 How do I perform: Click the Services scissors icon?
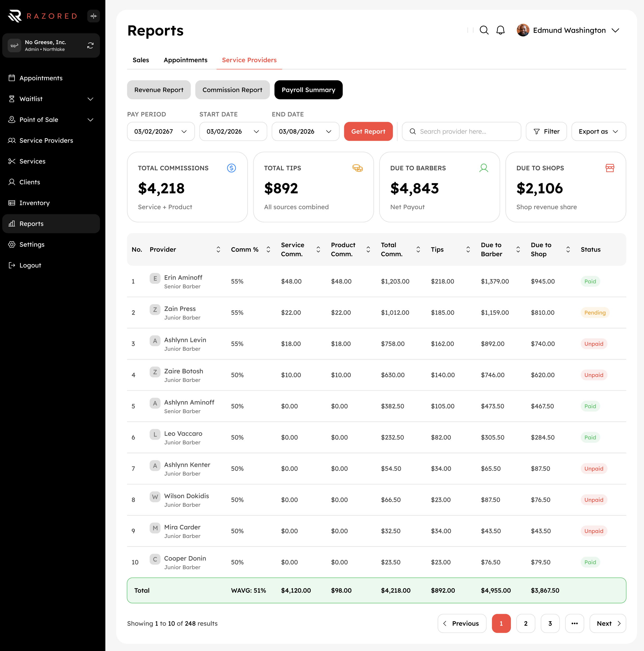[x=12, y=161]
